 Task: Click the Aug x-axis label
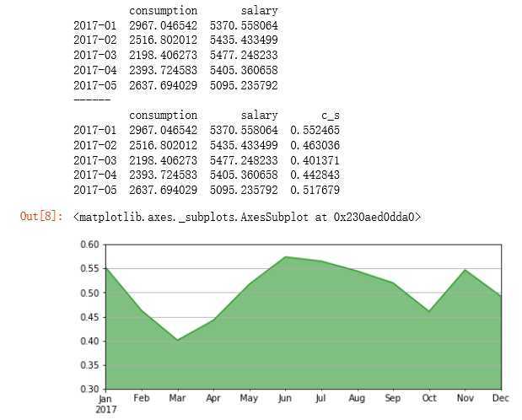click(357, 398)
